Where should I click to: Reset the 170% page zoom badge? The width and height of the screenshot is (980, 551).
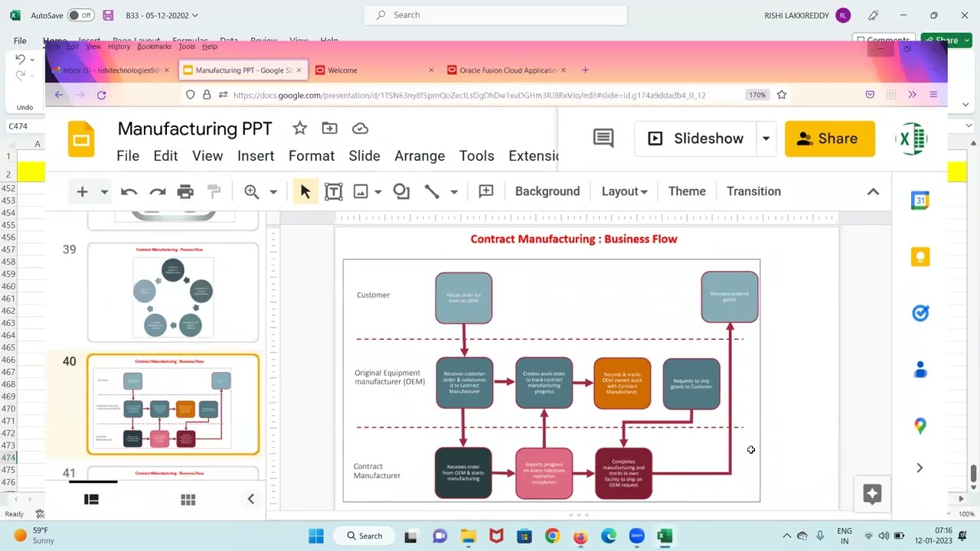[x=757, y=95]
